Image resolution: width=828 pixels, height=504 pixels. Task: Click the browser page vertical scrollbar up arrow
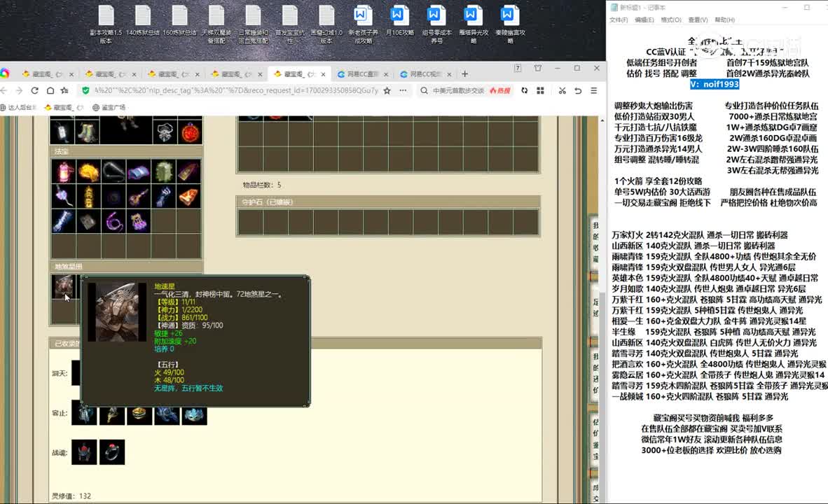pyautogui.click(x=602, y=121)
